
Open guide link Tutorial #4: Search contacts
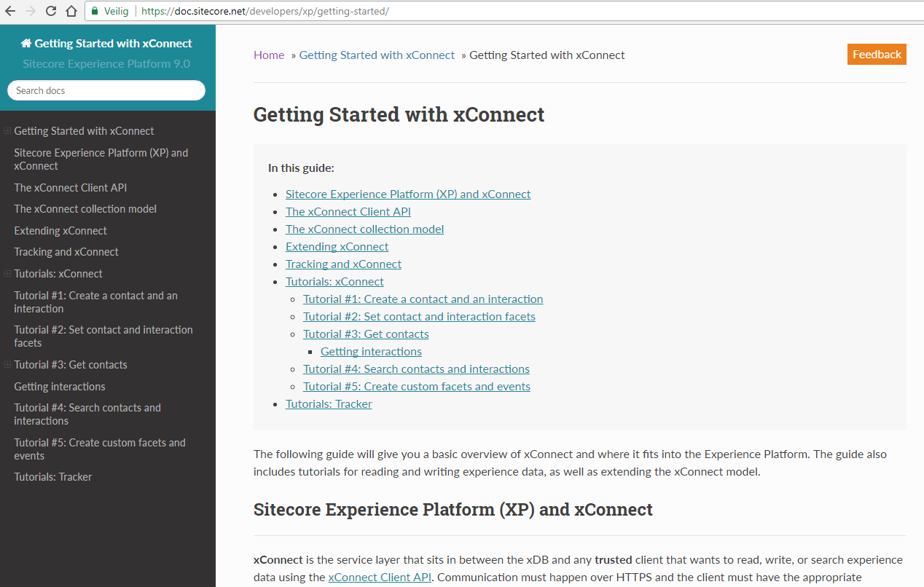(416, 369)
